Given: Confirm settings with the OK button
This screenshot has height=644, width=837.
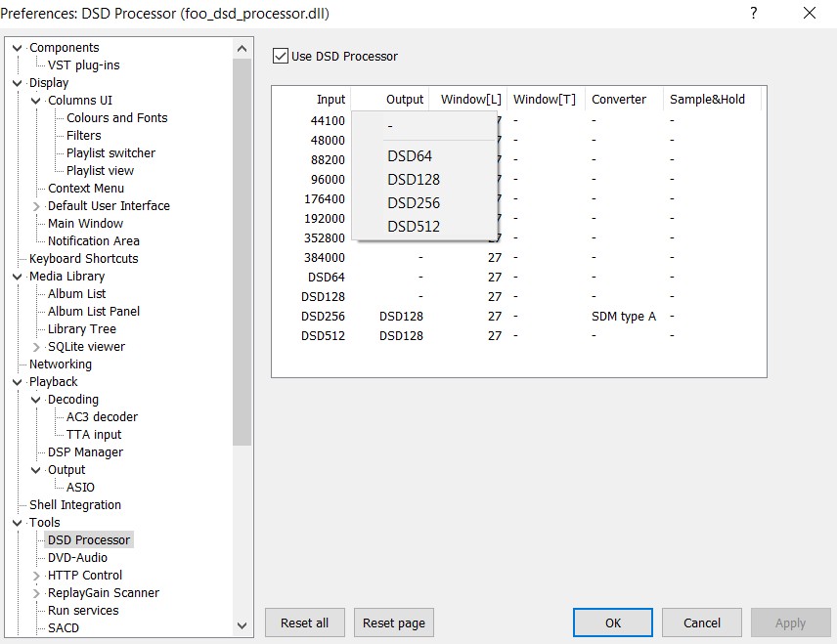Looking at the screenshot, I should click(612, 623).
